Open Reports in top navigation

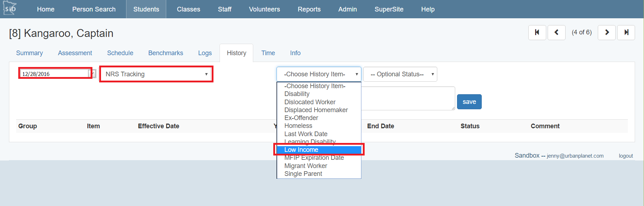[309, 9]
